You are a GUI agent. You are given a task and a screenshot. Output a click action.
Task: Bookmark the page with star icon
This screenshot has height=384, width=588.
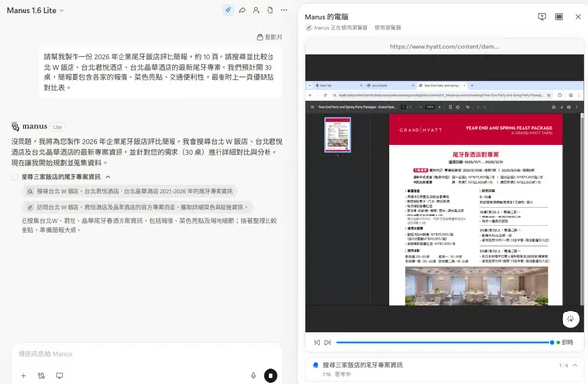[549, 95]
